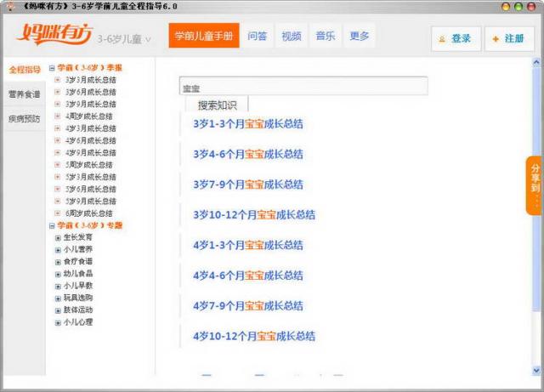Image resolution: width=544 pixels, height=392 pixels.
Task: Open result 3岁4-6个月宝宝成长总结
Action: [x=248, y=154]
